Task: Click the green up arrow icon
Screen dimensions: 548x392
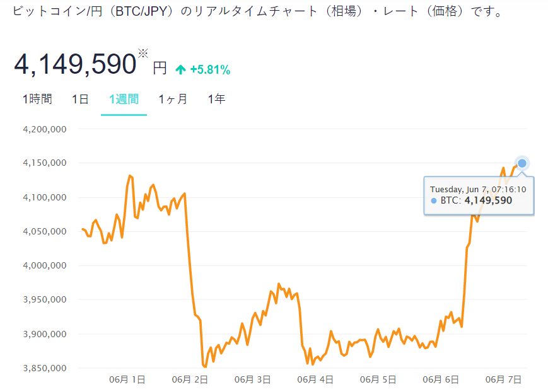Action: click(180, 70)
